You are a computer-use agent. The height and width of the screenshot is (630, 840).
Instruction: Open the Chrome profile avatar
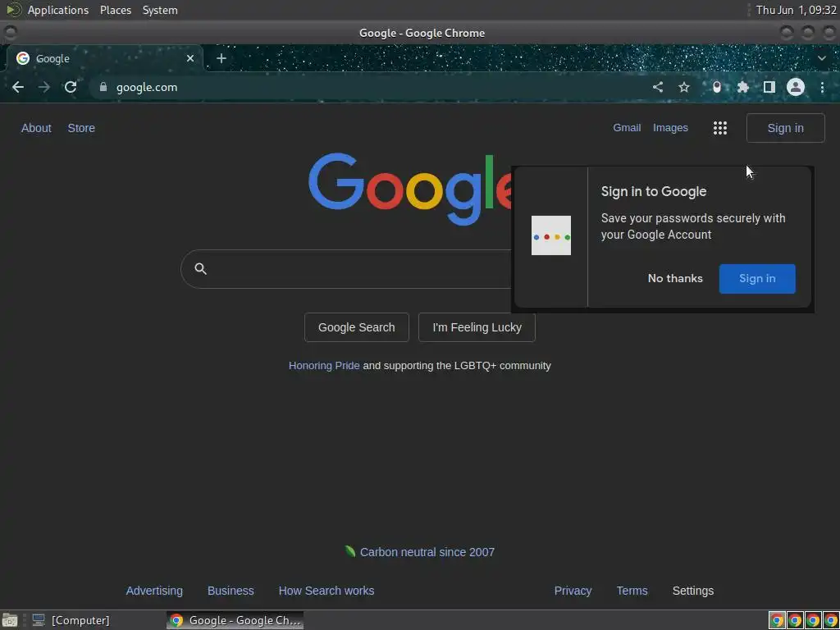pyautogui.click(x=796, y=87)
